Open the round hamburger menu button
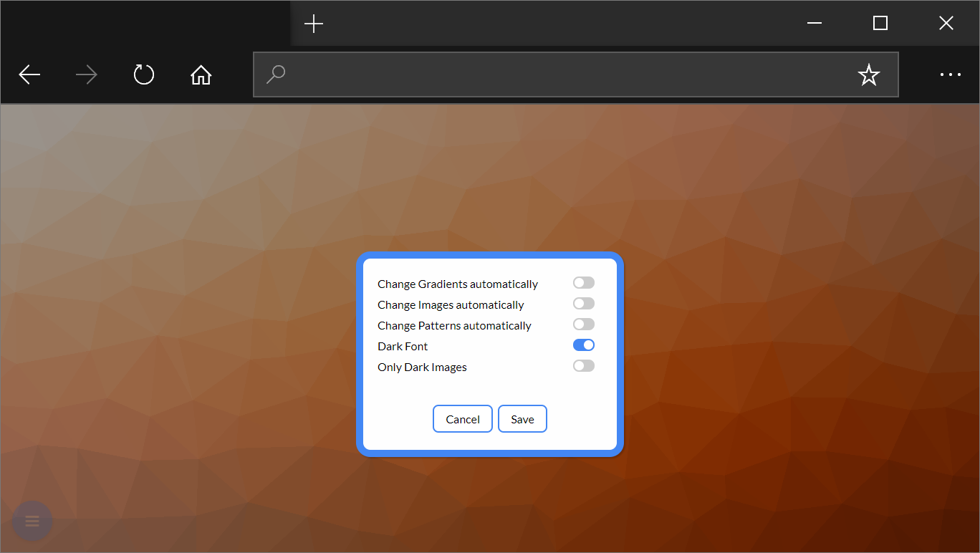Screen dimensions: 980x553 [x=32, y=521]
